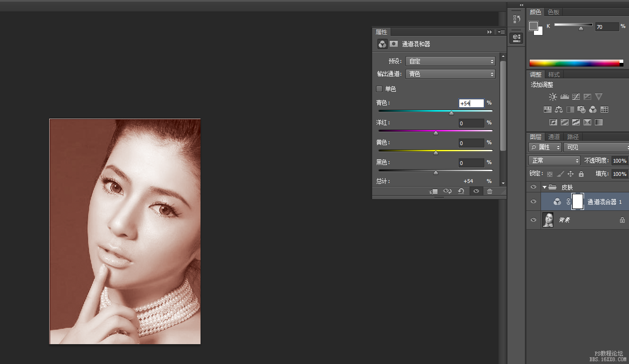The height and width of the screenshot is (364, 629).
Task: Open the layer filter type 属性 dropdown
Action: pos(545,147)
